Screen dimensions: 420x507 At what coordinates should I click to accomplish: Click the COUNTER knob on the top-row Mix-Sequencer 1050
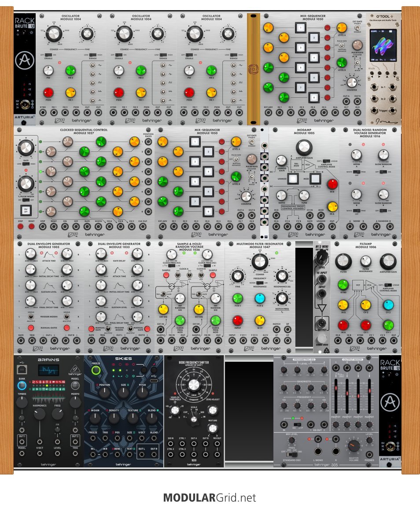click(x=352, y=82)
